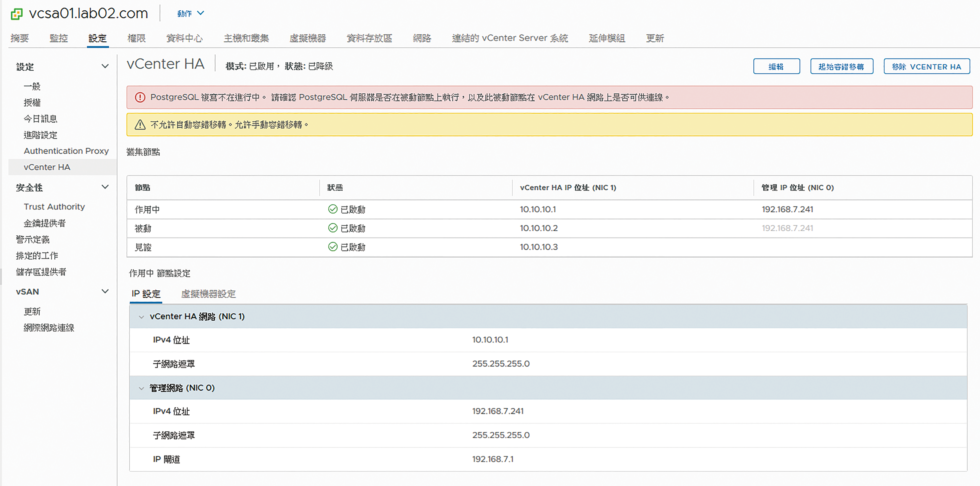Click the 節點 column header

point(142,187)
